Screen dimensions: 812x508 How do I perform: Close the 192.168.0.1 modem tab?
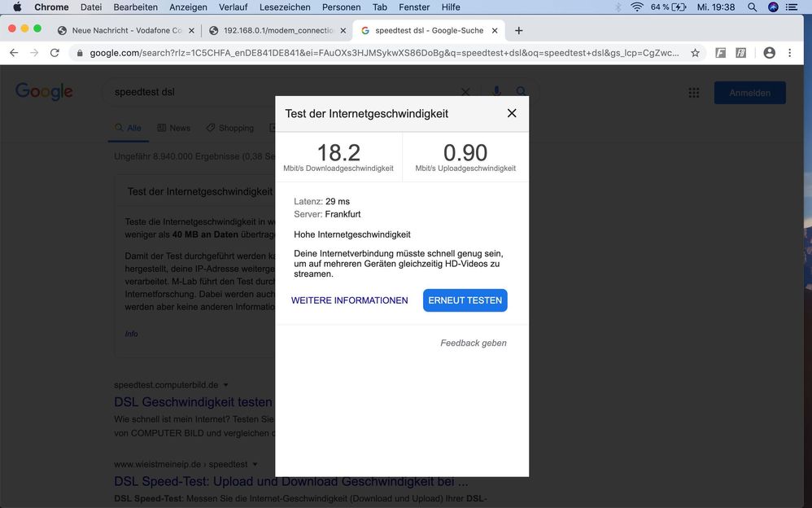(343, 31)
